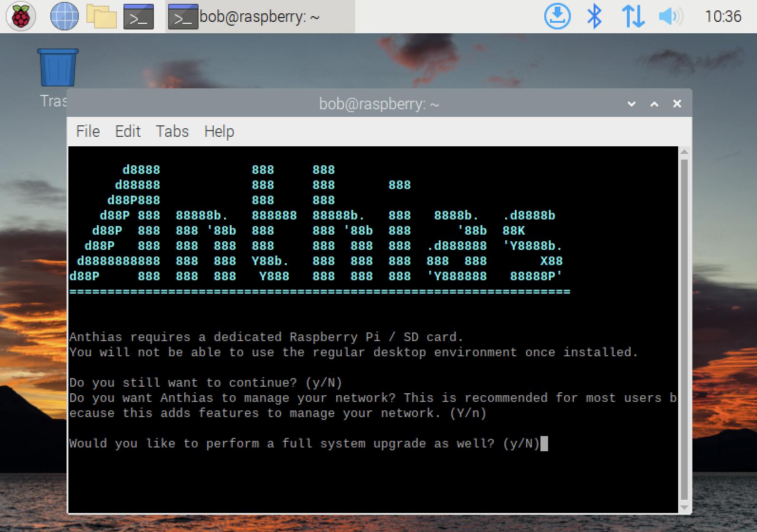This screenshot has width=757, height=532.
Task: Open the Raspberry Pi main menu
Action: point(20,17)
